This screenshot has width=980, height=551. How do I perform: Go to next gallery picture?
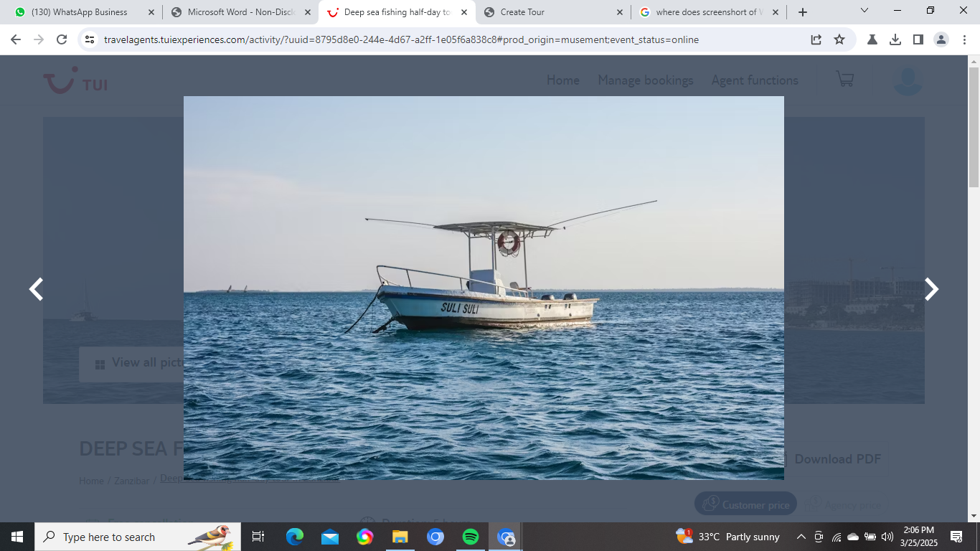click(930, 289)
